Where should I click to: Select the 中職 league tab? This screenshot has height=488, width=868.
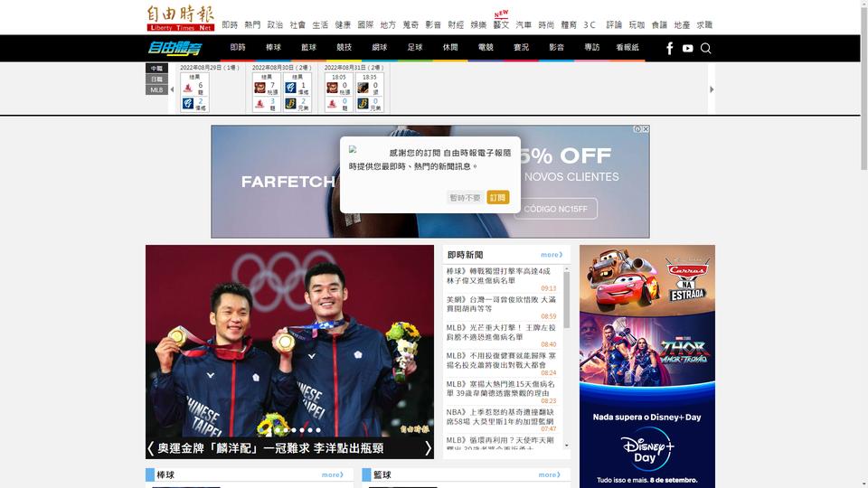pos(156,69)
